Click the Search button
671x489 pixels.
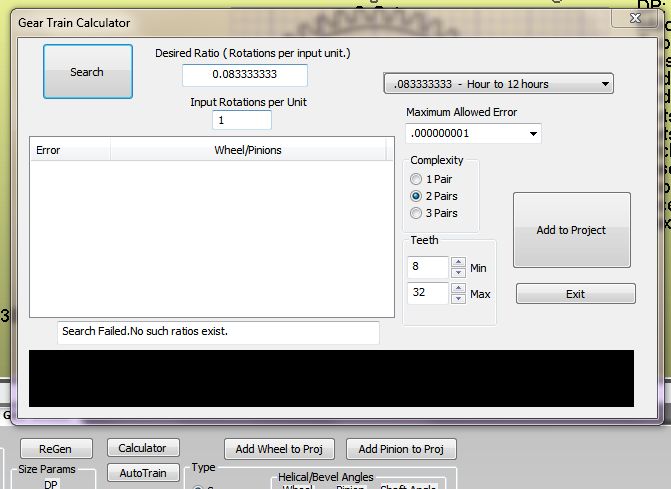87,72
